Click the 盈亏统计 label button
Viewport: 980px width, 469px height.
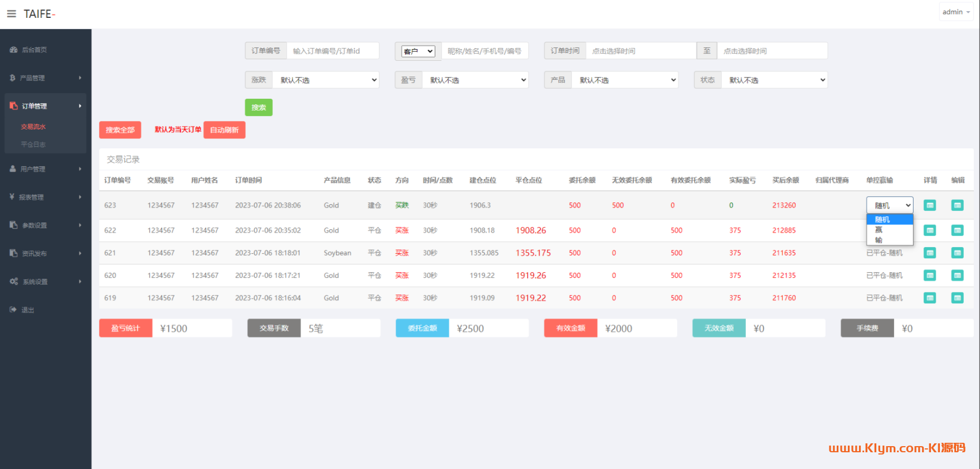[125, 328]
